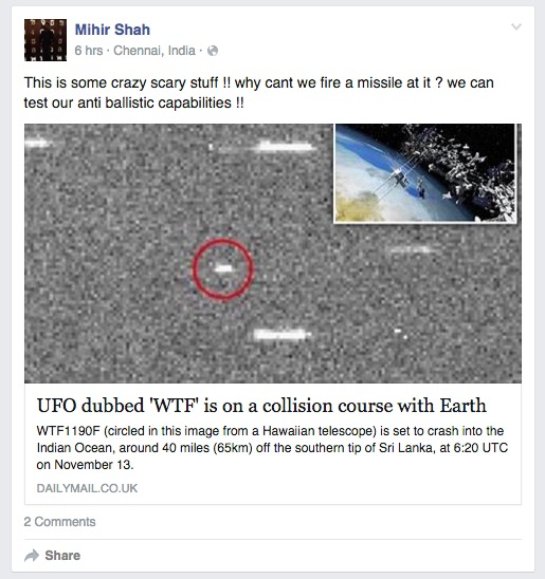Image resolution: width=545 pixels, height=579 pixels.
Task: Click the Mihir Shah name link
Action: click(x=112, y=30)
